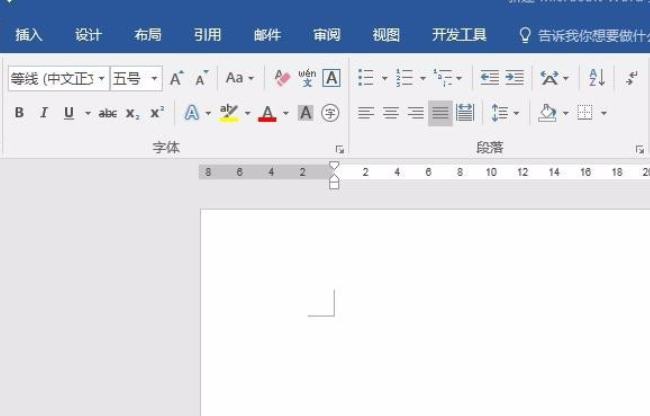Switch to the 设计 tab
The image size is (650, 416).
click(x=88, y=35)
